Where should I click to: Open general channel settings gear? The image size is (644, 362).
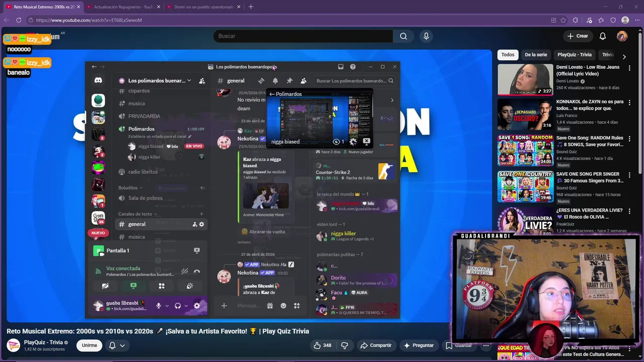[x=202, y=224]
